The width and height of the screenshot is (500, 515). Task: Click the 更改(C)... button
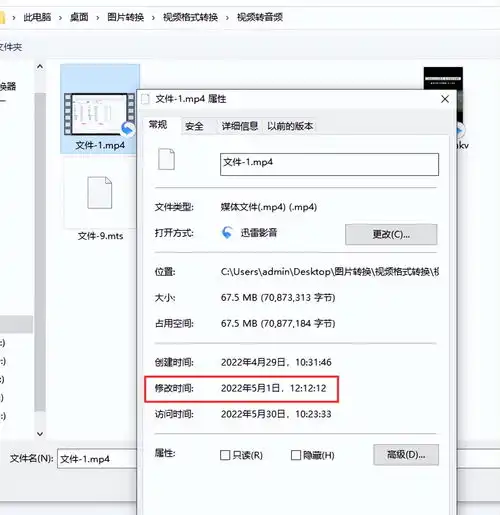click(391, 234)
